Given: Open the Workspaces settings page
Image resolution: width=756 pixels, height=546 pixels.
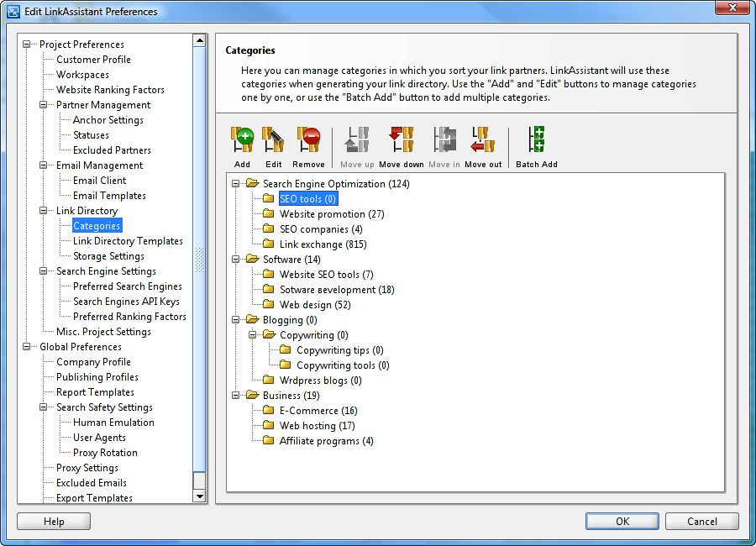Looking at the screenshot, I should (82, 74).
